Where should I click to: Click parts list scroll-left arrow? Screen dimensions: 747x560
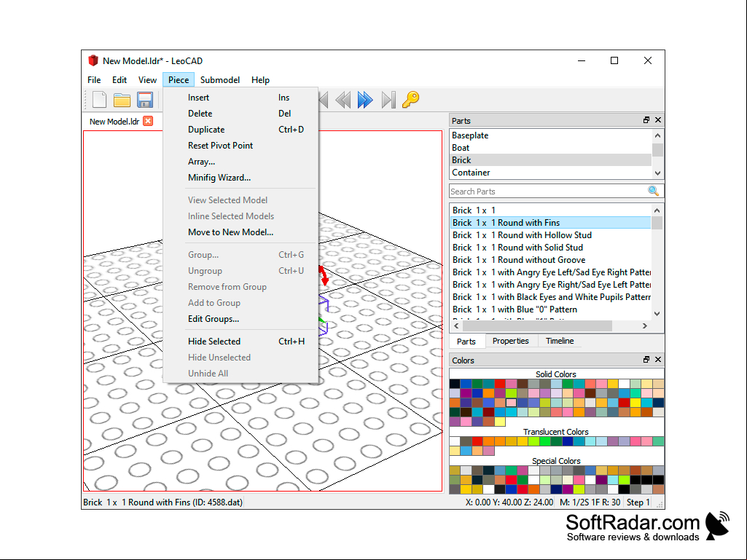click(x=456, y=326)
